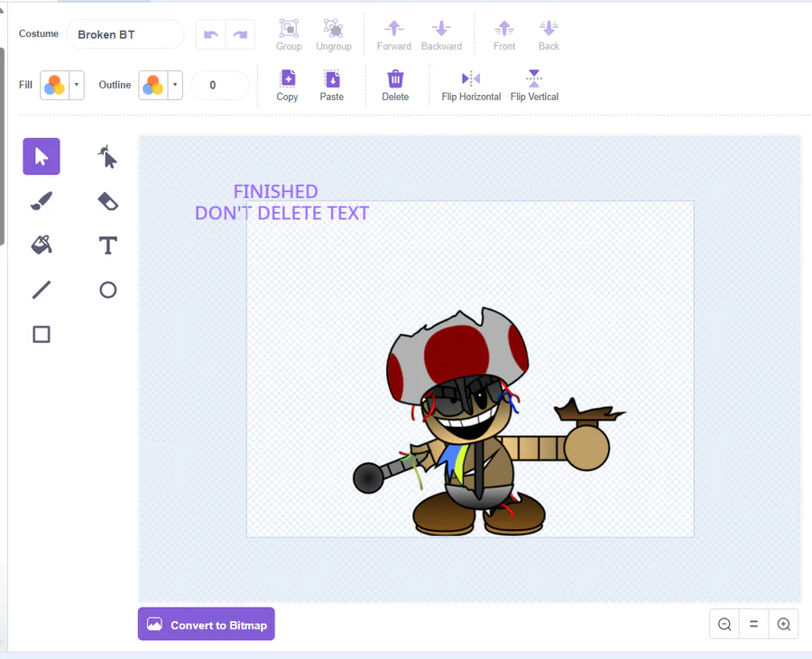Pick the Brush tool
This screenshot has width=812, height=659.
click(x=42, y=201)
